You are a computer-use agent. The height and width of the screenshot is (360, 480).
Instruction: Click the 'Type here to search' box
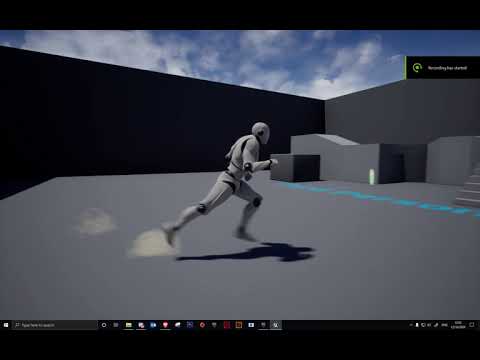tap(55, 325)
